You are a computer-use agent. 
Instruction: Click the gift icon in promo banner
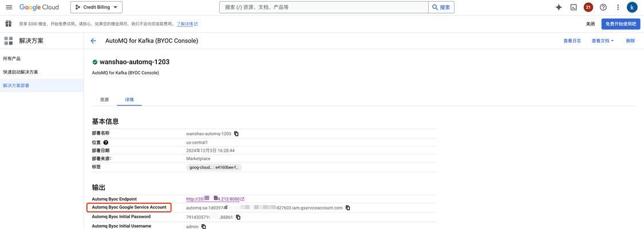(8, 24)
